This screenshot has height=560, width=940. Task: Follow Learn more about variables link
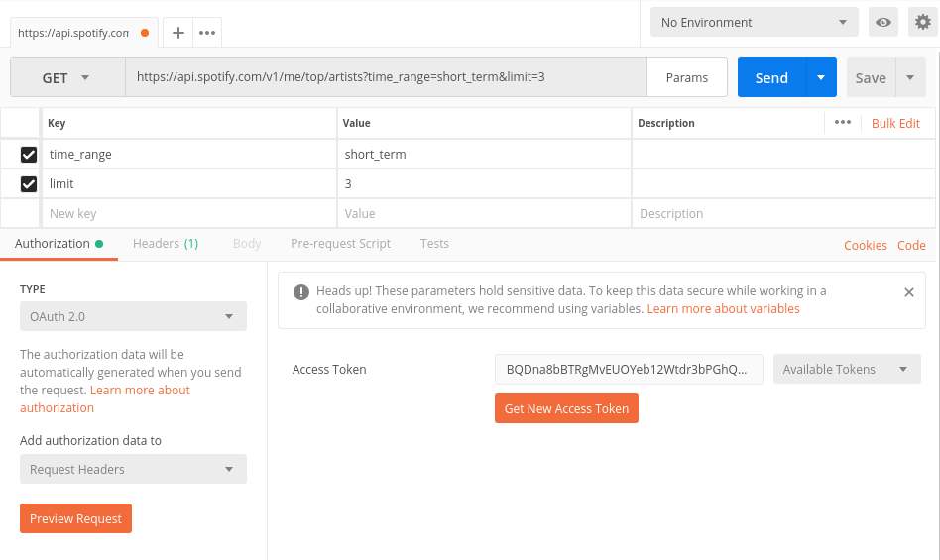[723, 309]
